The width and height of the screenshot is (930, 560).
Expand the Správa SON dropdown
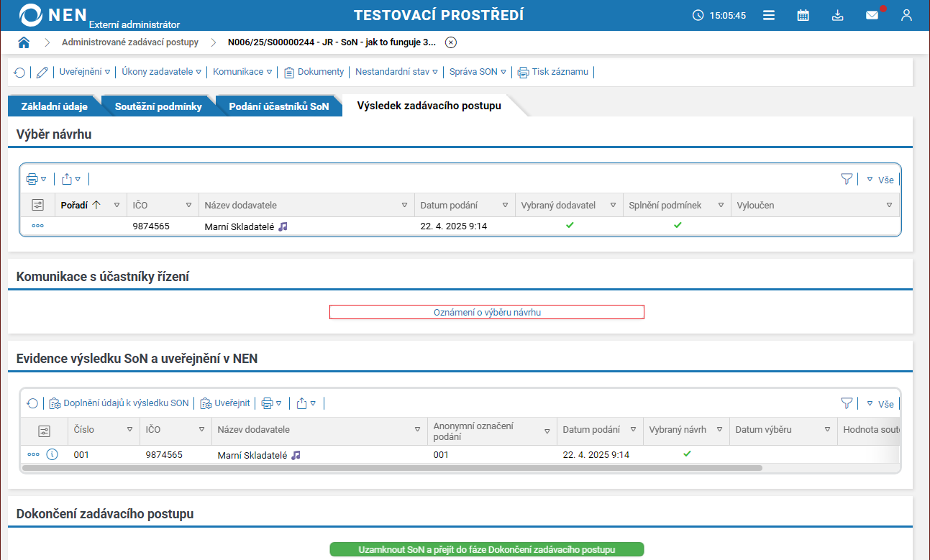478,72
